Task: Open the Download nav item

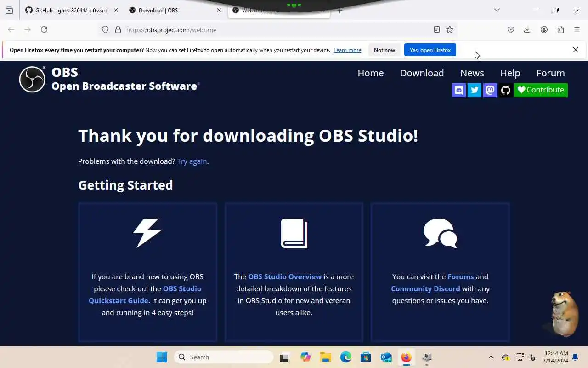Action: click(422, 73)
